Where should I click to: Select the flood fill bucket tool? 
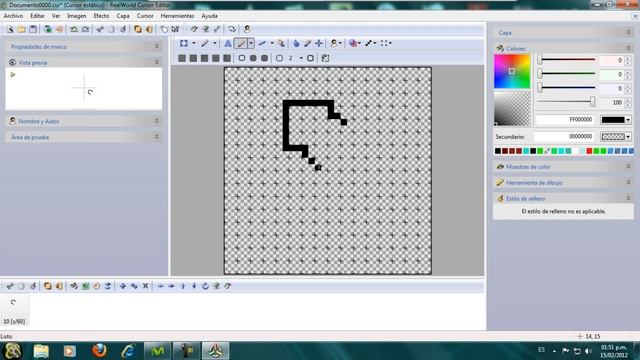tap(282, 43)
